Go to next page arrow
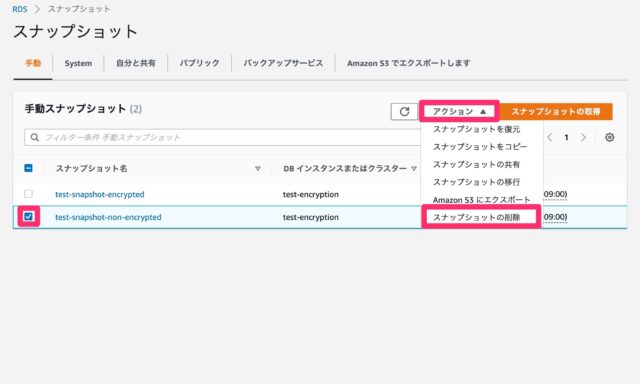The height and width of the screenshot is (384, 640). (x=583, y=138)
